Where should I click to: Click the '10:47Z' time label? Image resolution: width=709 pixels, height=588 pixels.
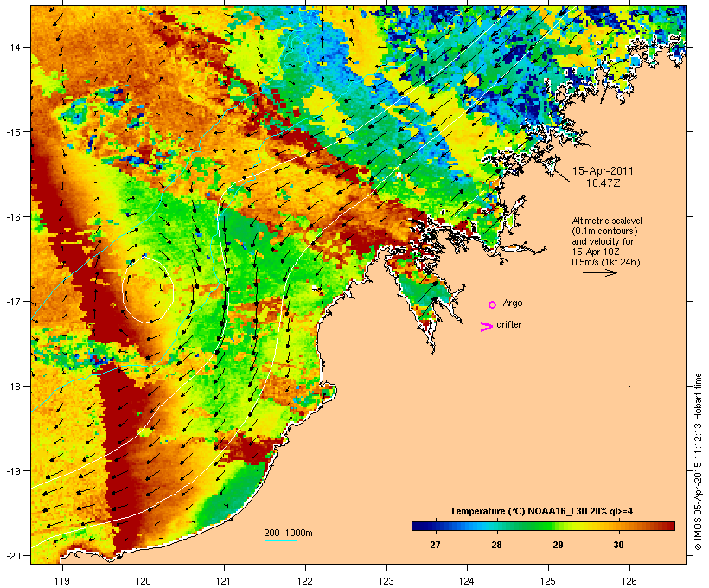click(603, 183)
